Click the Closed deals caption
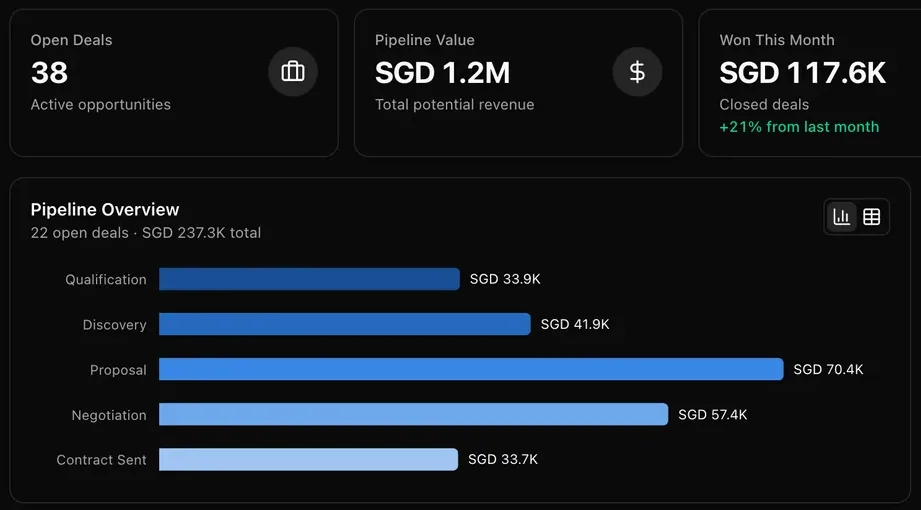Screen dimensions: 921x510 pos(764,105)
